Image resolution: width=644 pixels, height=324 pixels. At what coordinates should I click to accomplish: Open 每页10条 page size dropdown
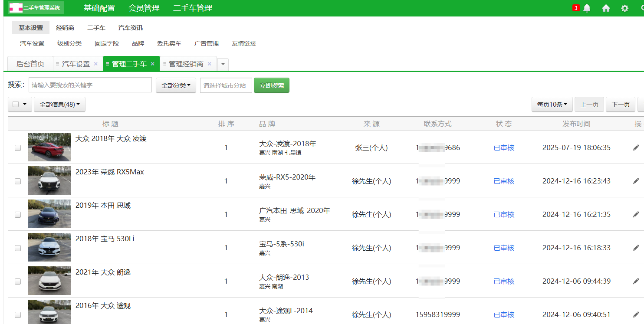click(x=552, y=105)
